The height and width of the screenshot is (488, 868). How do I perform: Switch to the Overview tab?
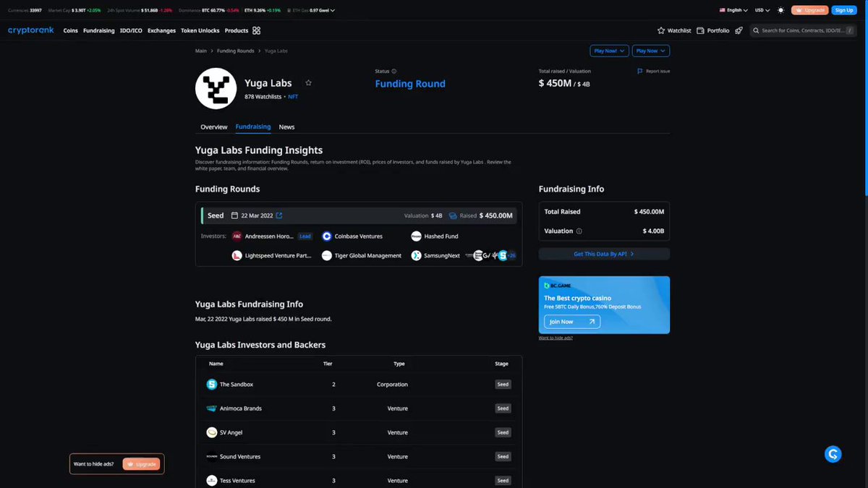(x=214, y=127)
